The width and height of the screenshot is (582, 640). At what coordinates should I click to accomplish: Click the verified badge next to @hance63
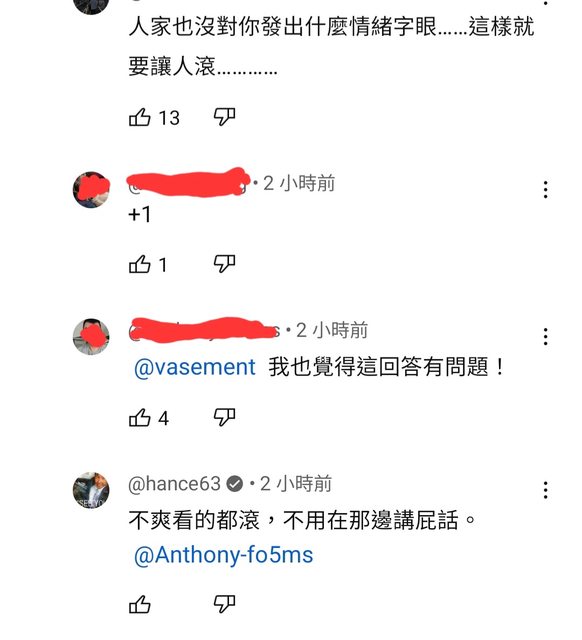click(x=235, y=484)
